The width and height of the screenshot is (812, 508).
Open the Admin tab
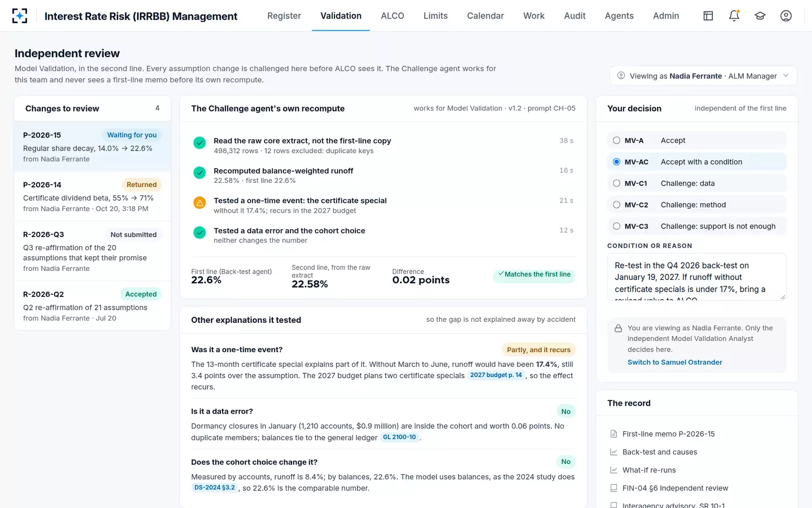(x=666, y=16)
